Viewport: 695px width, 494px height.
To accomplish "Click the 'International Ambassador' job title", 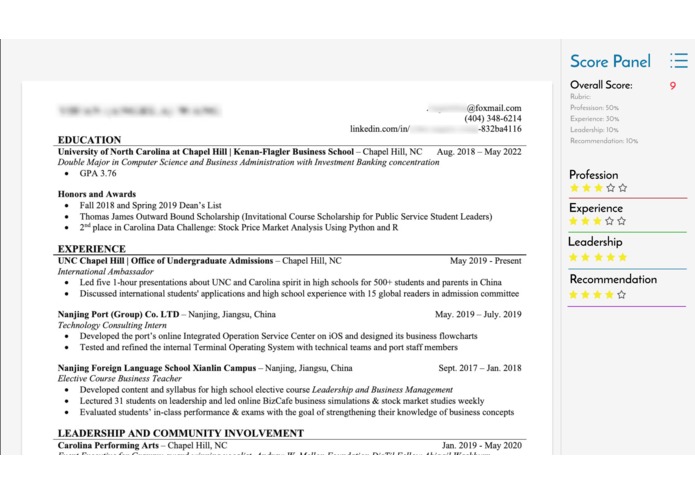I will [x=105, y=272].
